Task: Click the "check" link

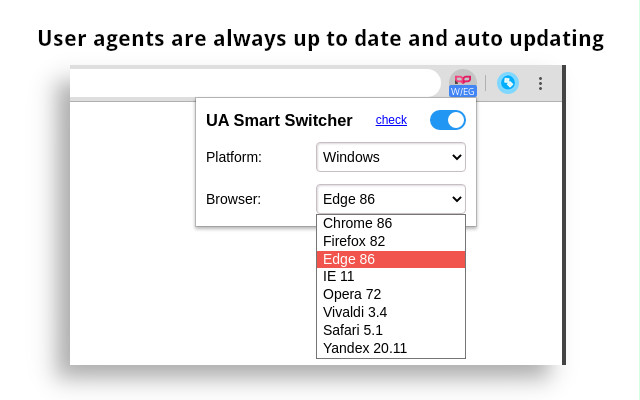Action: 391,120
